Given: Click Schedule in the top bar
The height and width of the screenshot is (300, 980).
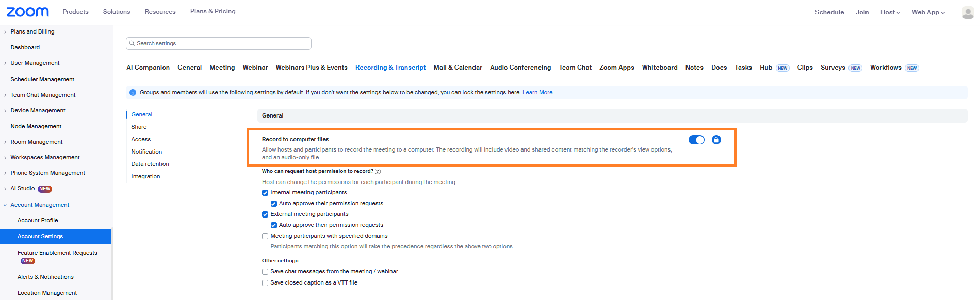Looking at the screenshot, I should tap(829, 12).
